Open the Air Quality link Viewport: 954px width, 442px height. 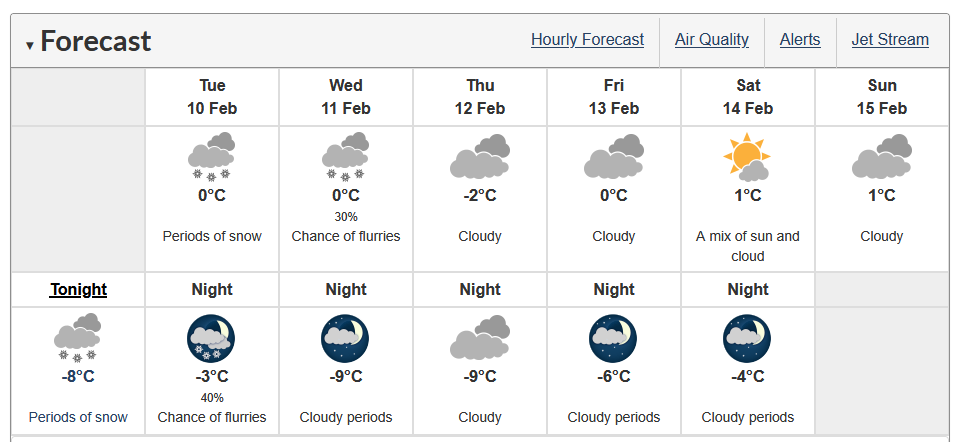pyautogui.click(x=711, y=40)
